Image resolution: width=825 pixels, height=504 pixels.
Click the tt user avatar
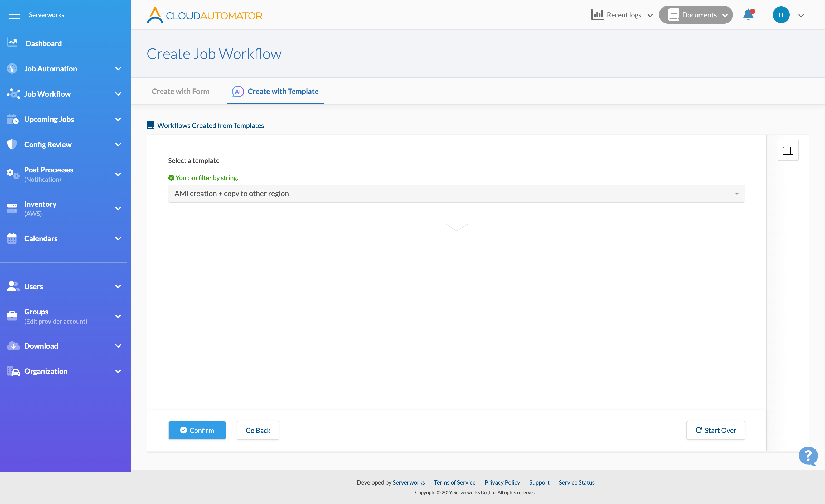click(781, 15)
